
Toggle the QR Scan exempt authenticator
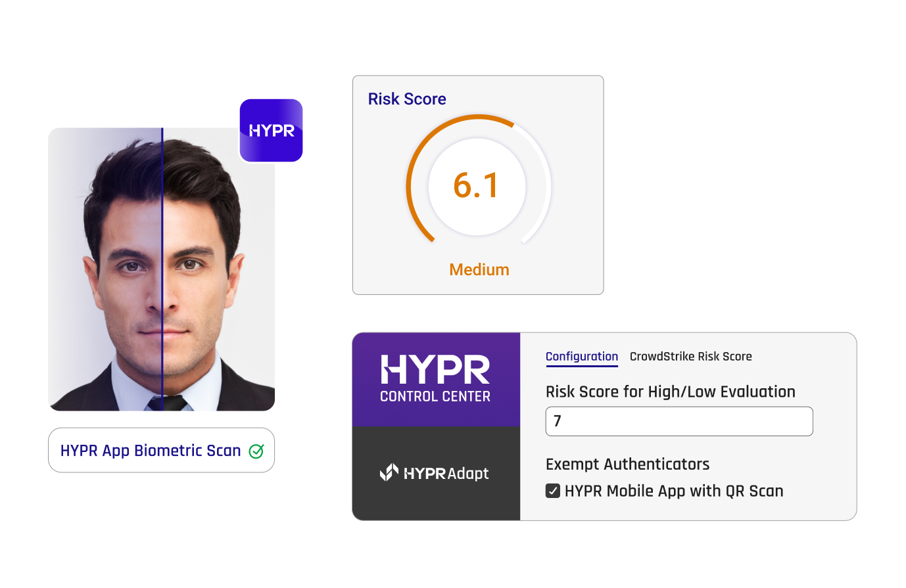553,490
